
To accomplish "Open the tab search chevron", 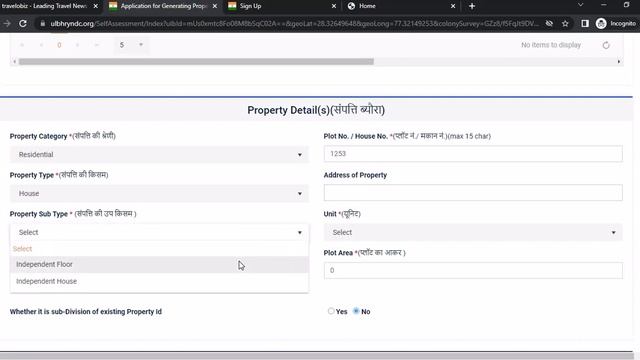I will [580, 5].
